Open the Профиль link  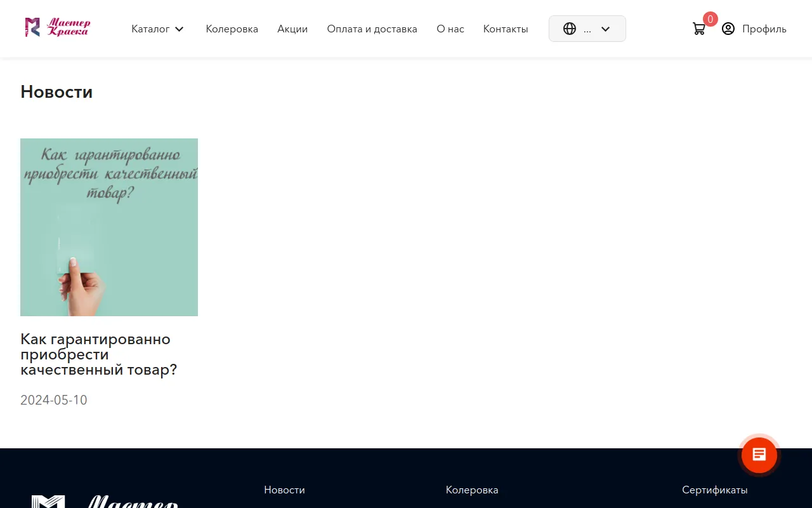click(x=764, y=29)
